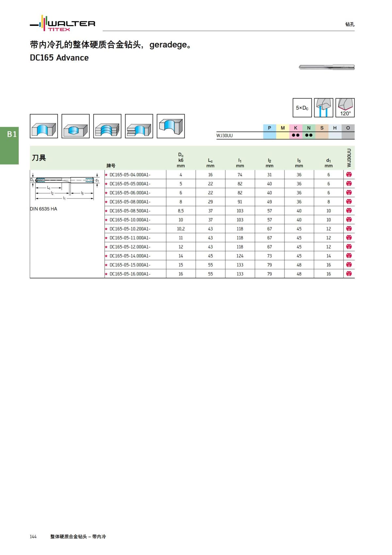Click the fourth cross-hole application icon
The width and height of the screenshot is (392, 555).
tap(139, 126)
